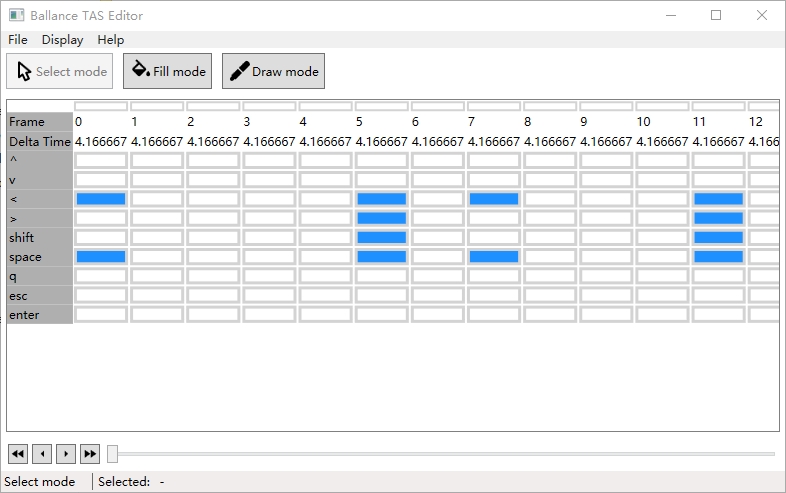Click the Frame row label
This screenshot has height=493, width=786.
[40, 122]
